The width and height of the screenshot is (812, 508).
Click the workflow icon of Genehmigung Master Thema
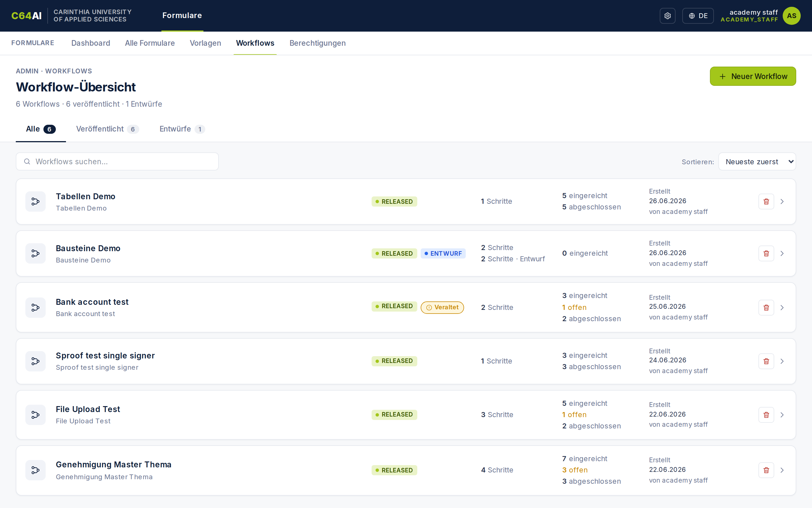click(x=36, y=470)
